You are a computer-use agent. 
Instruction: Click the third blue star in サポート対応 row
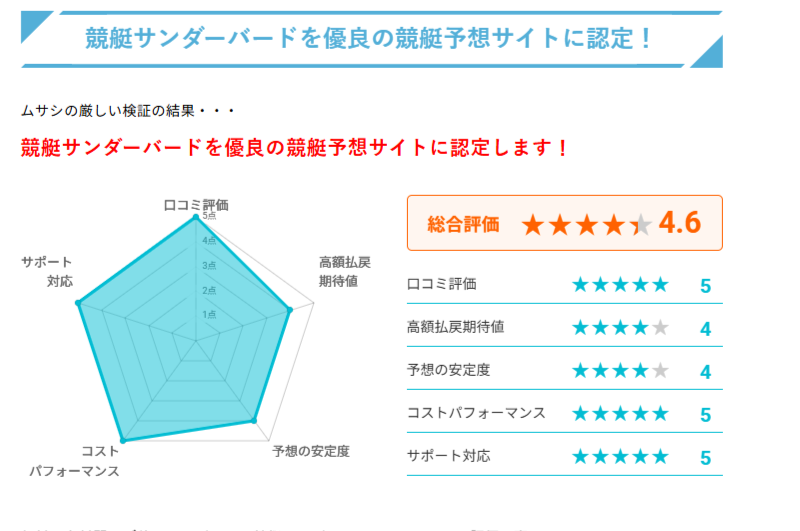[x=620, y=456]
